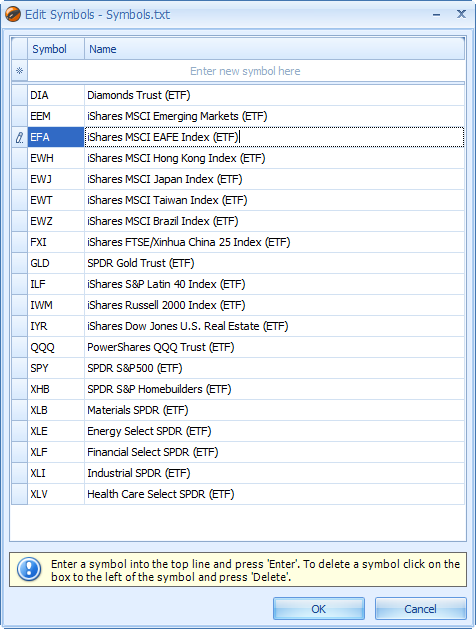
Task: Click the GLD symbol cell
Action: pyautogui.click(x=56, y=263)
